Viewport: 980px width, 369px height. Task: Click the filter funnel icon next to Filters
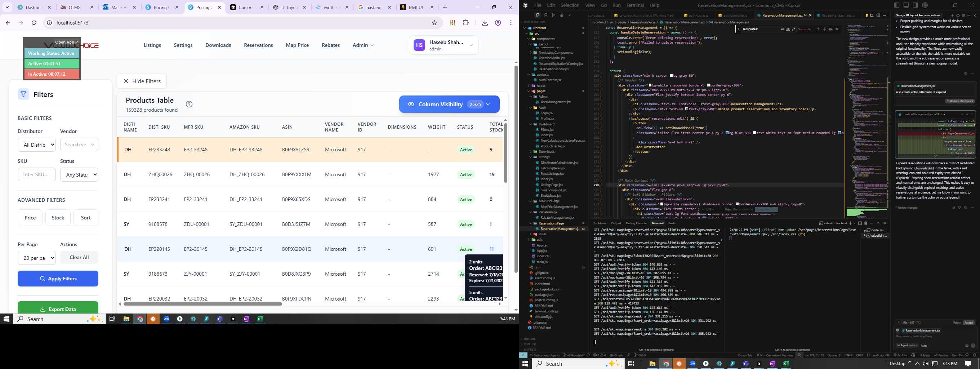click(23, 94)
